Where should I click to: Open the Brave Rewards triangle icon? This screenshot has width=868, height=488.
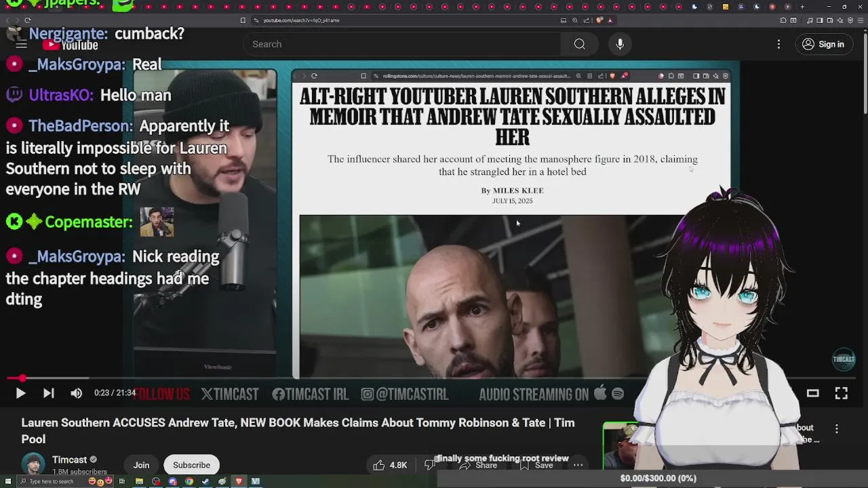point(610,20)
